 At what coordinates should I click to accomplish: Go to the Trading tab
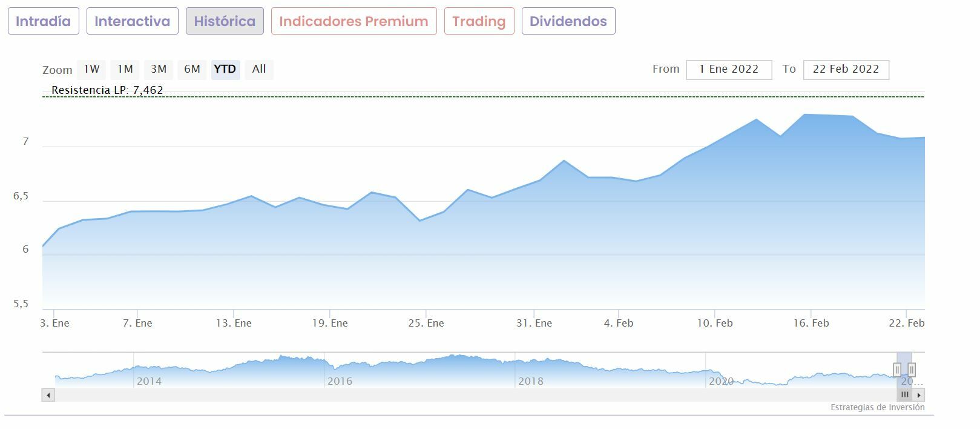(479, 21)
